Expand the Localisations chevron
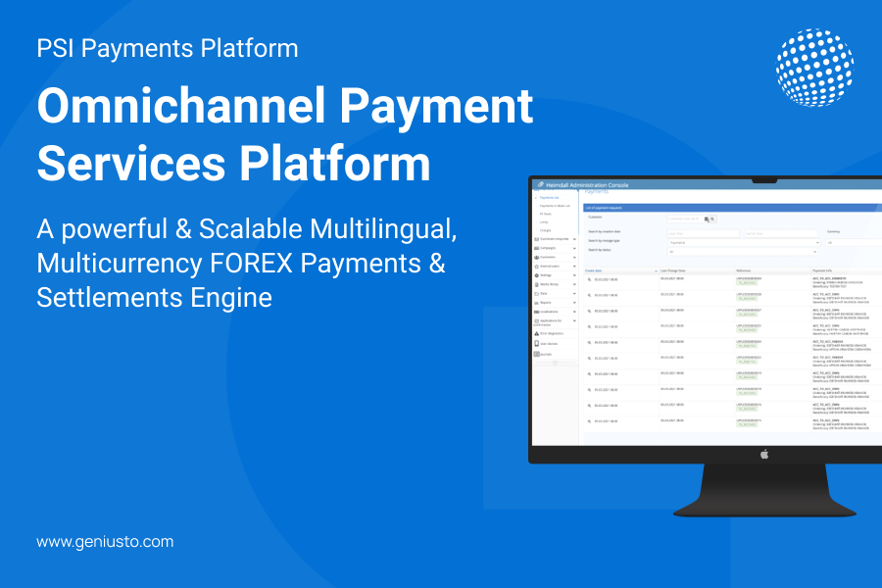The width and height of the screenshot is (882, 588). (574, 312)
